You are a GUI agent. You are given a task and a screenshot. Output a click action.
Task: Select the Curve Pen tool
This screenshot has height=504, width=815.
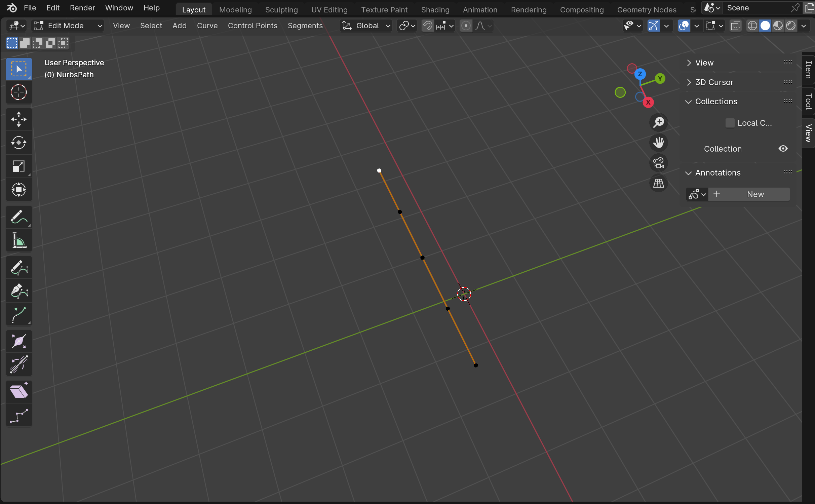(19, 291)
